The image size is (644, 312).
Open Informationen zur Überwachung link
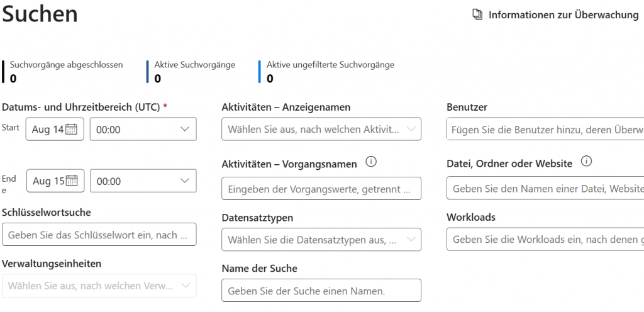[x=563, y=14]
